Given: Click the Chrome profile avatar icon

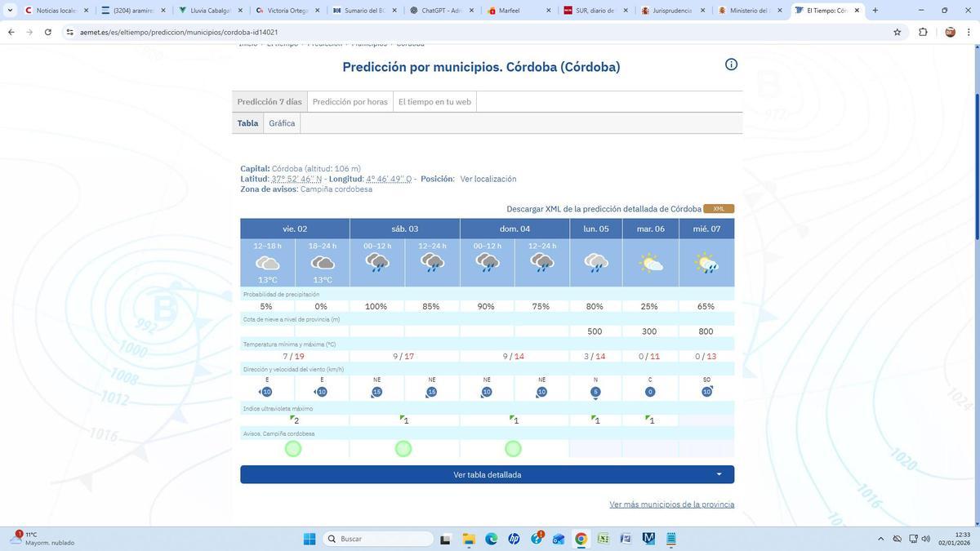Looking at the screenshot, I should 950,32.
